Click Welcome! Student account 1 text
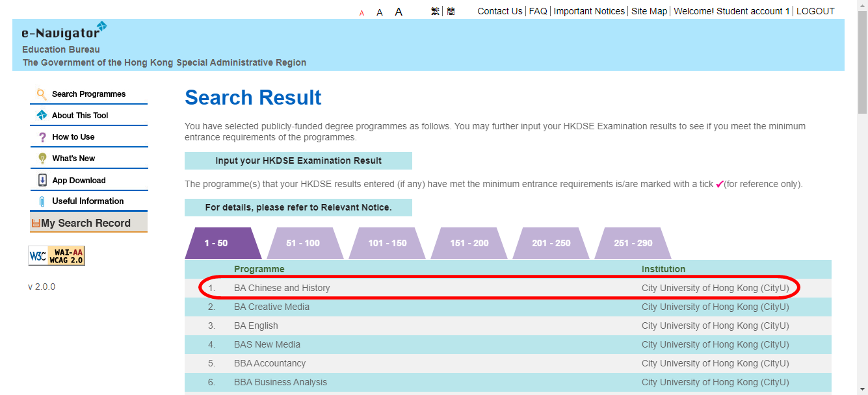 pos(731,11)
